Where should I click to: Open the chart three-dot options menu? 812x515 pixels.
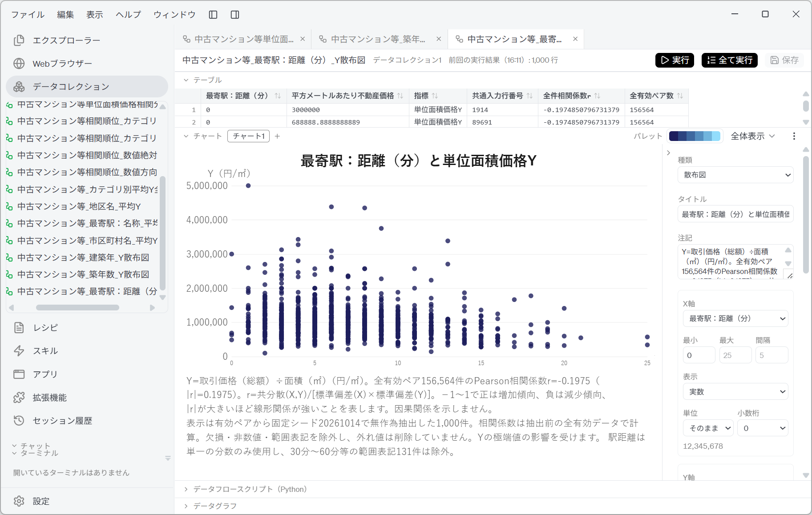(x=794, y=136)
